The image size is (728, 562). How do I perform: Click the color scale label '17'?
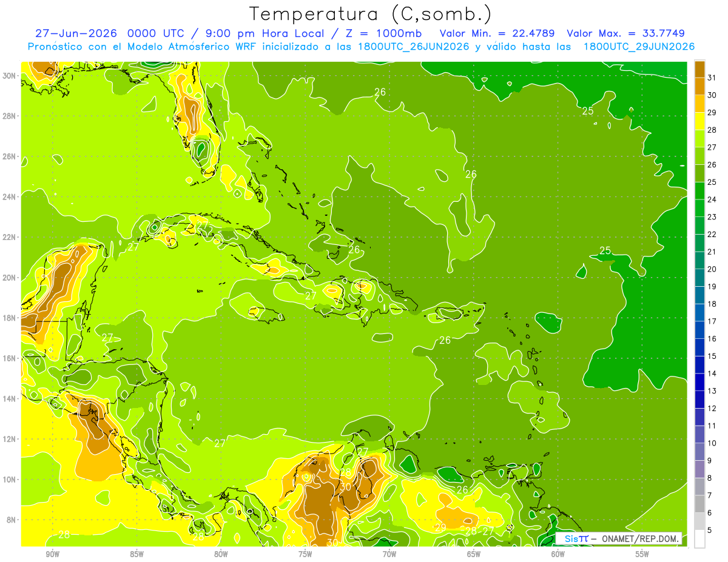[x=712, y=321]
